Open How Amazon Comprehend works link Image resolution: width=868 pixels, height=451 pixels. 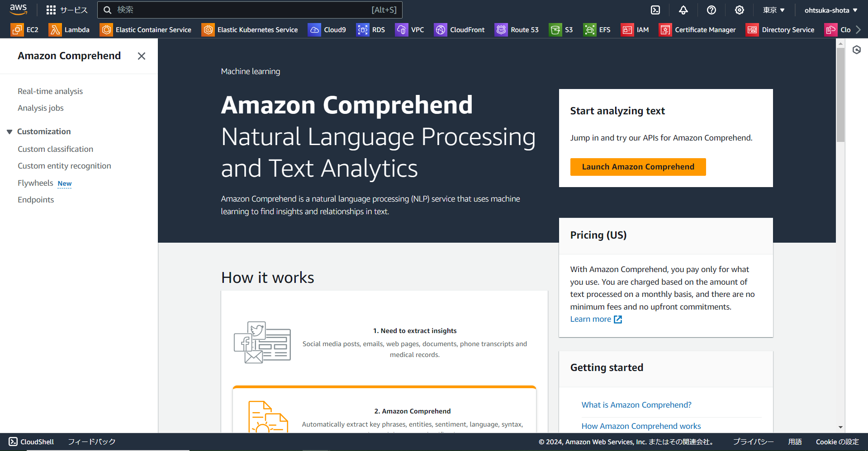click(641, 426)
